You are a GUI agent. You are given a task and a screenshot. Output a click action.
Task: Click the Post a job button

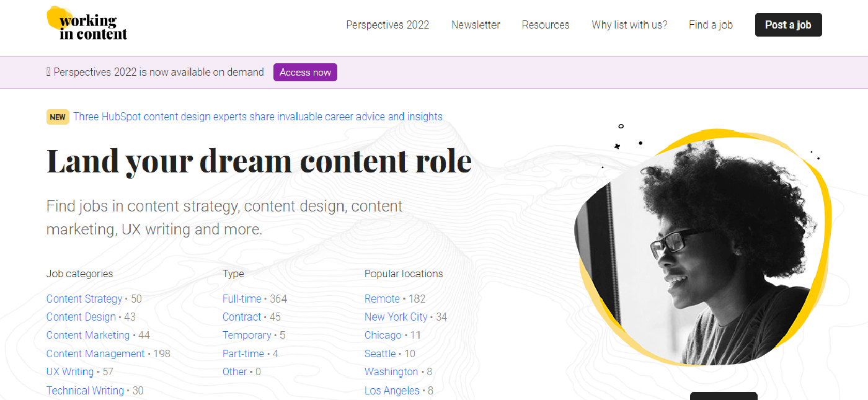pyautogui.click(x=788, y=25)
